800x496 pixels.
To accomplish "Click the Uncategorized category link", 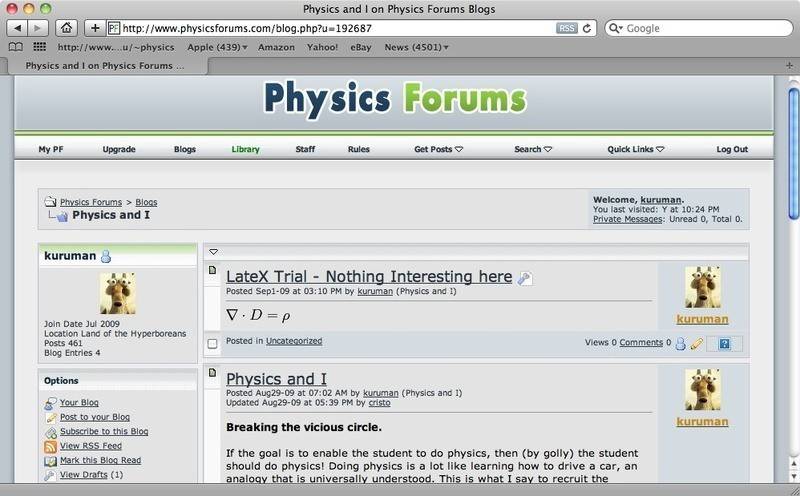I will coord(294,340).
